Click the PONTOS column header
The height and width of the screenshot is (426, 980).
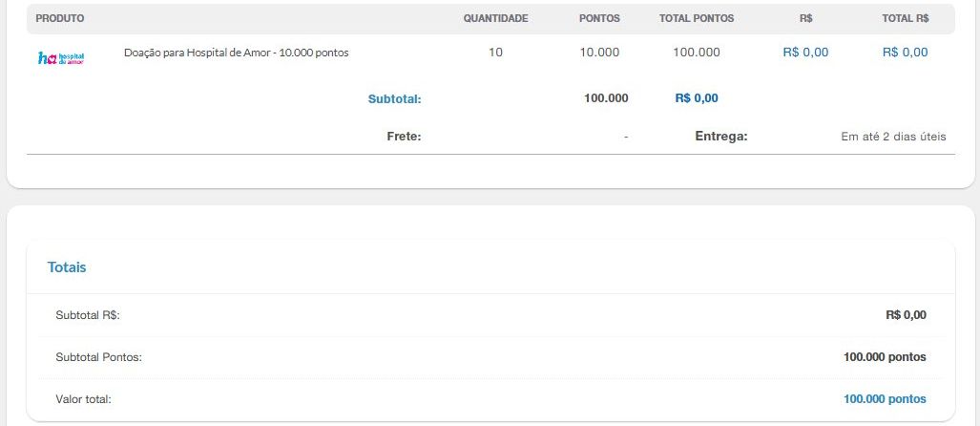(x=599, y=19)
